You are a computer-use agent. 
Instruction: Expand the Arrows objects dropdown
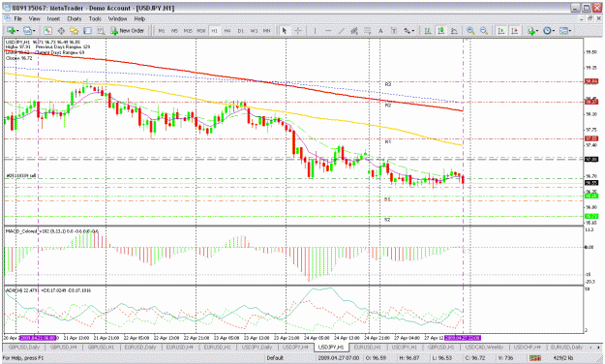tap(413, 31)
